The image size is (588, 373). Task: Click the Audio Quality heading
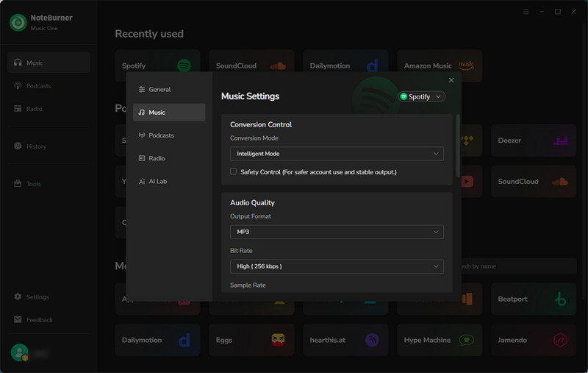point(252,202)
